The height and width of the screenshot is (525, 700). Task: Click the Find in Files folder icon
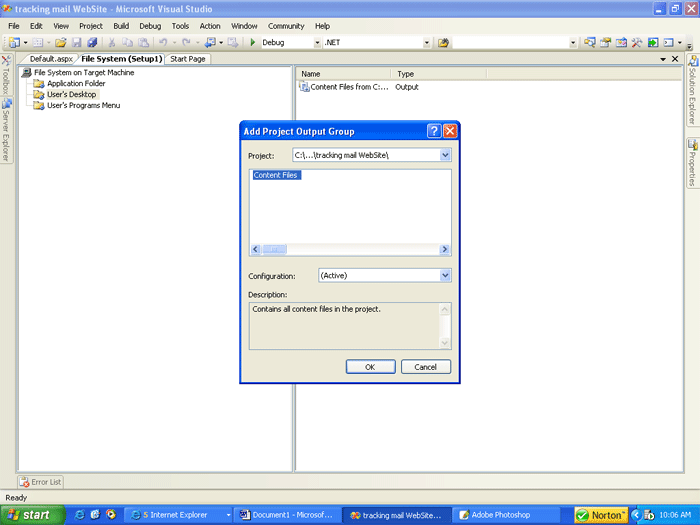pyautogui.click(x=443, y=42)
